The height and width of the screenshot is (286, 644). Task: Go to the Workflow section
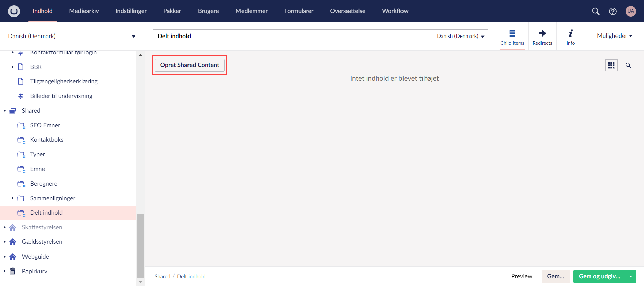click(395, 11)
